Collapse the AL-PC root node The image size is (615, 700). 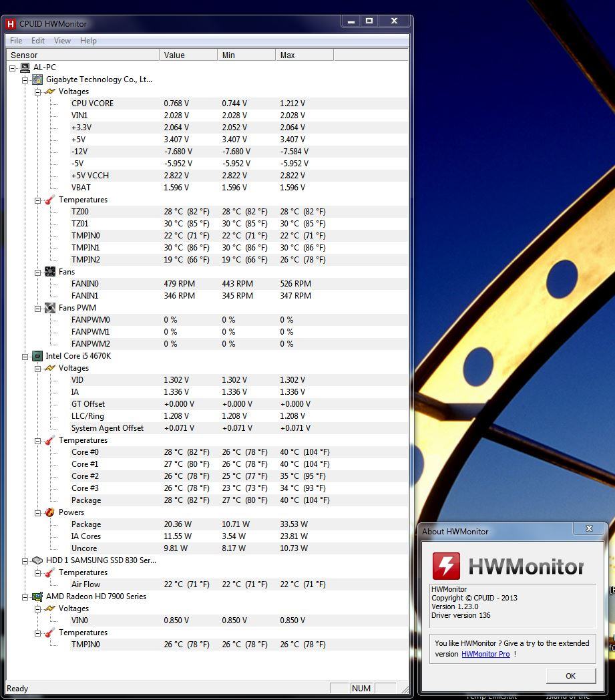pyautogui.click(x=13, y=68)
